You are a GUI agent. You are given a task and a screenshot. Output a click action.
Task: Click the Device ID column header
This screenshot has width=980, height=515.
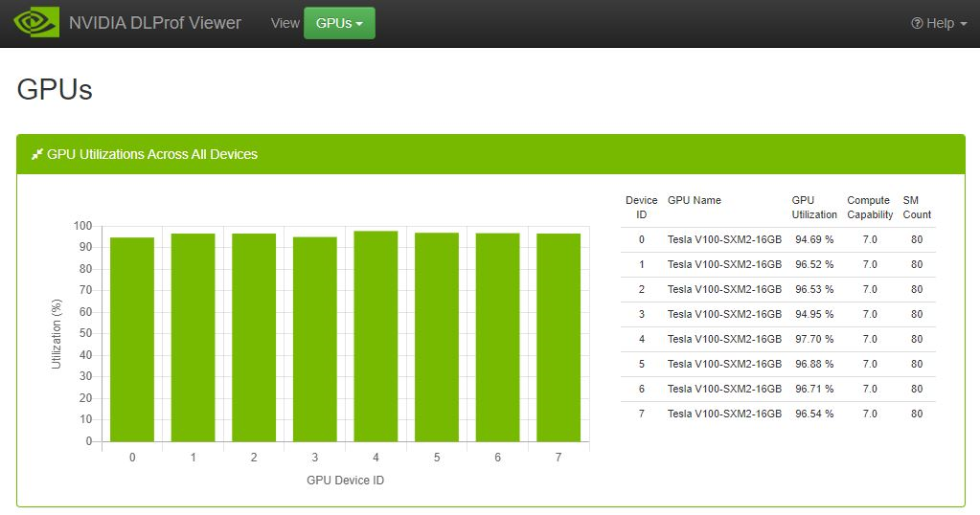[642, 208]
